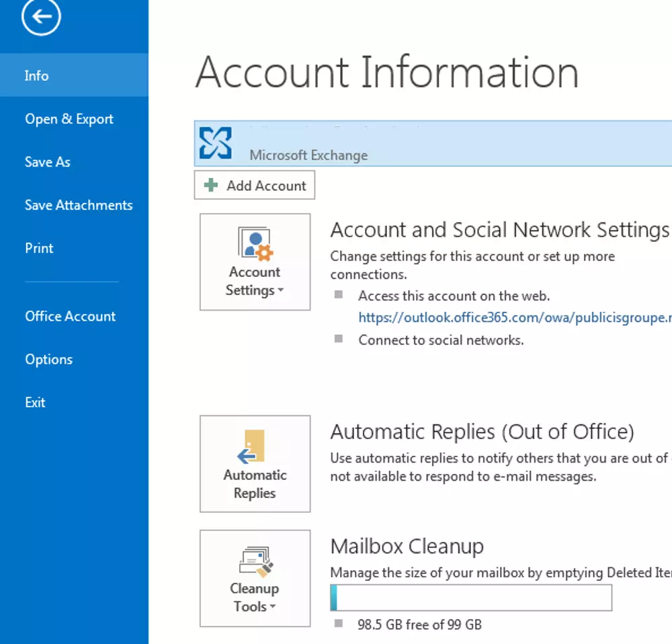672x644 pixels.
Task: Click the green plus Add Account button
Action: point(255,186)
